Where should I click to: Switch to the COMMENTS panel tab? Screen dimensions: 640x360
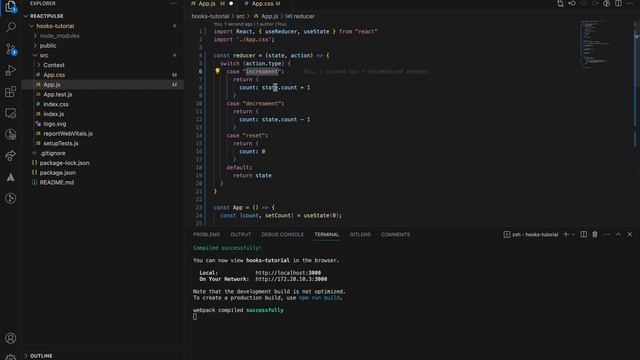pos(396,234)
